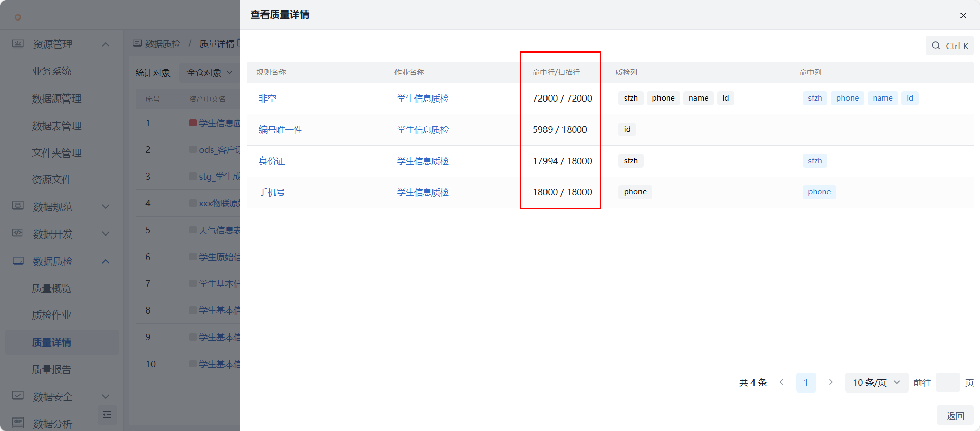The height and width of the screenshot is (431, 980).
Task: Click gray sfzh tag in 非空 row
Action: click(x=631, y=98)
